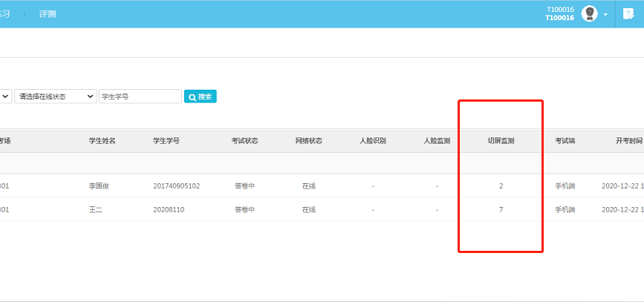644x302 pixels.
Task: Select student 王二 in the table
Action: pos(96,210)
